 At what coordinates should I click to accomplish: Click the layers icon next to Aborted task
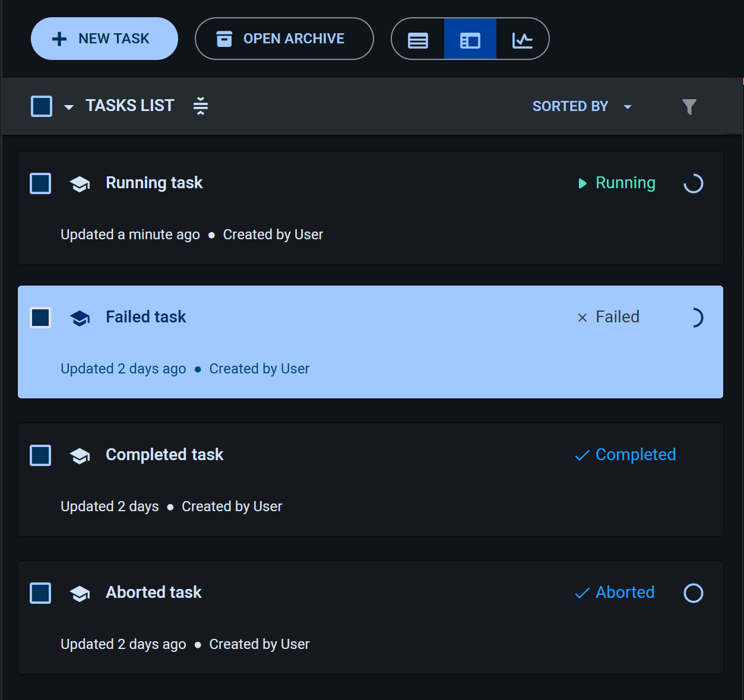80,594
